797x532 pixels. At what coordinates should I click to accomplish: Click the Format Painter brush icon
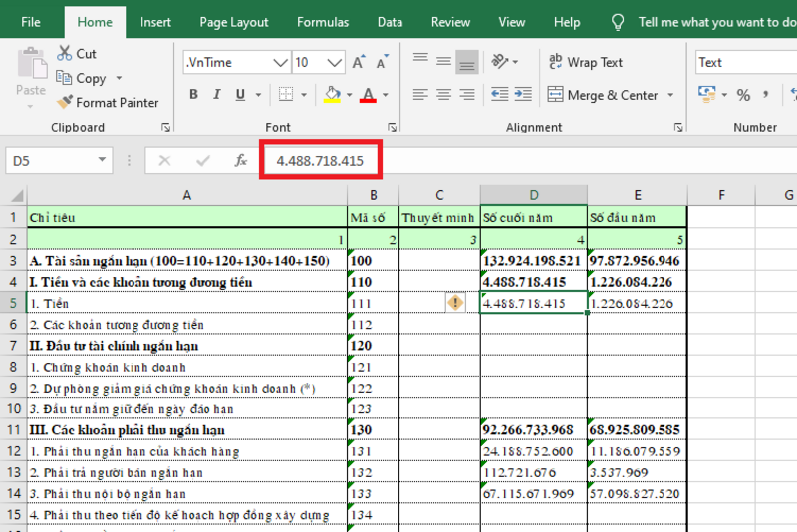tap(65, 102)
